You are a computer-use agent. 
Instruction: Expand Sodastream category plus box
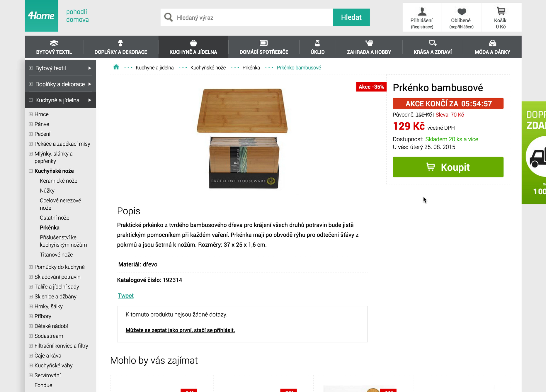(30, 336)
